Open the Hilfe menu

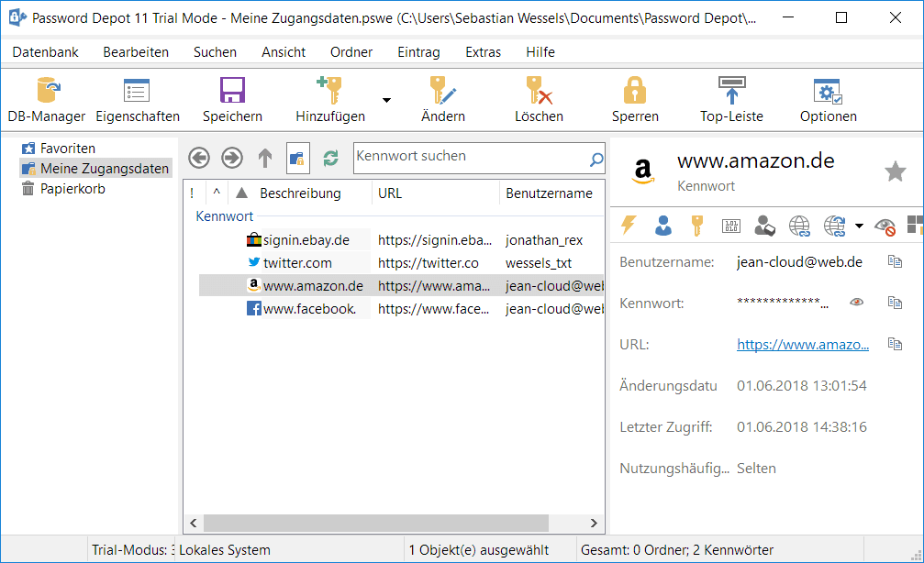click(x=540, y=52)
